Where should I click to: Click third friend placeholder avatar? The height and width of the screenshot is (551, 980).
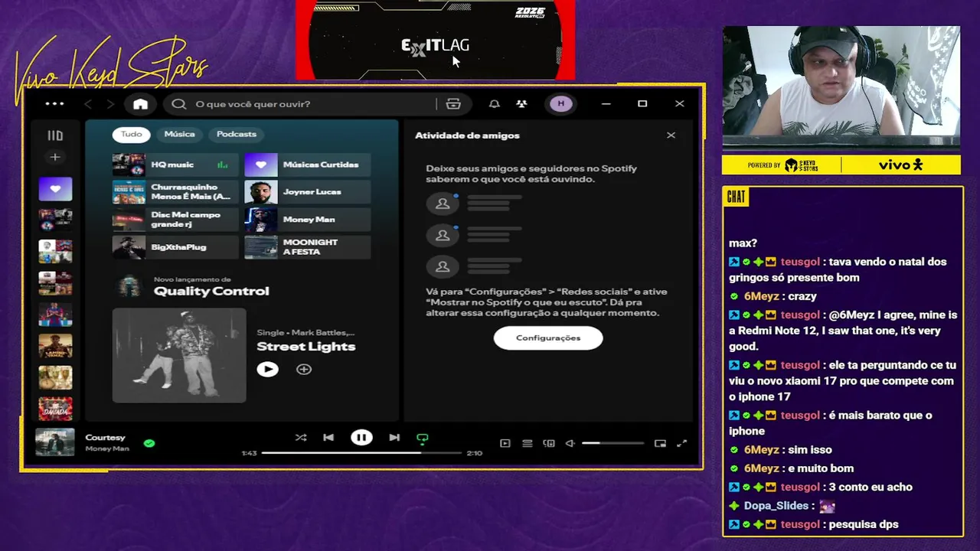[443, 266]
